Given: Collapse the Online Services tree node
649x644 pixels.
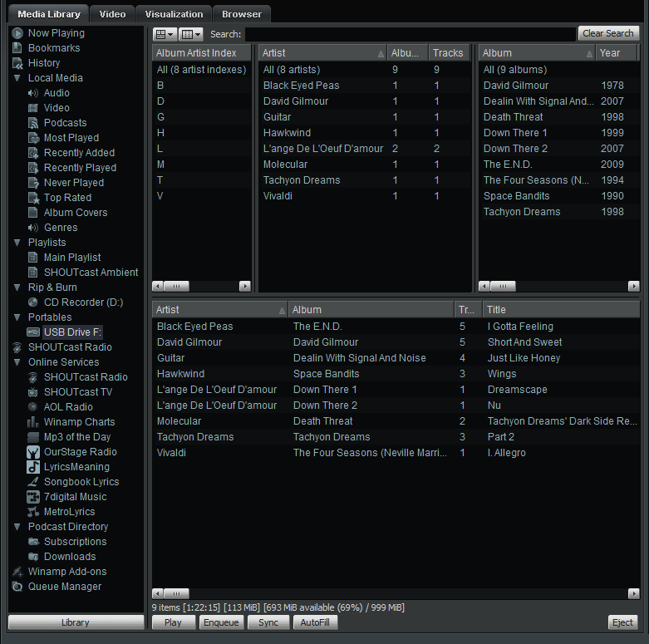Looking at the screenshot, I should 17,362.
